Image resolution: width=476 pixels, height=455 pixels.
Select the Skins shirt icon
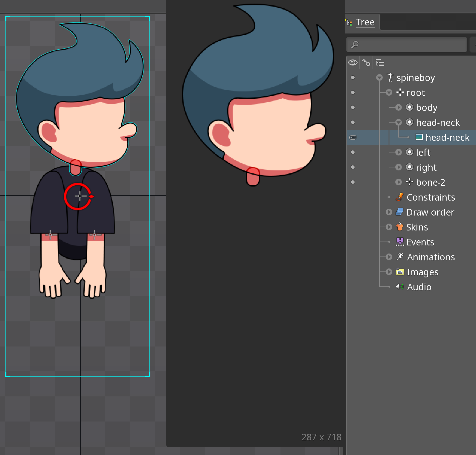click(x=400, y=227)
